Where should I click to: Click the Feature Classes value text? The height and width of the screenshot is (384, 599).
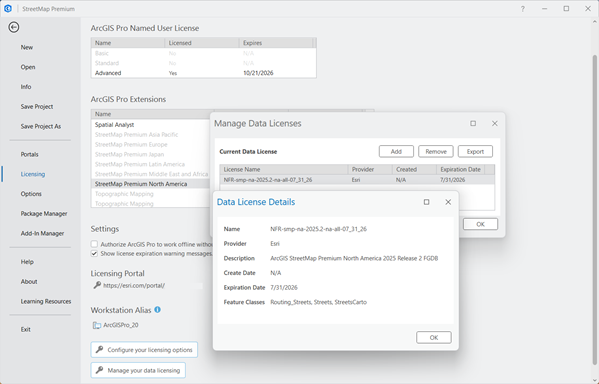pos(318,302)
